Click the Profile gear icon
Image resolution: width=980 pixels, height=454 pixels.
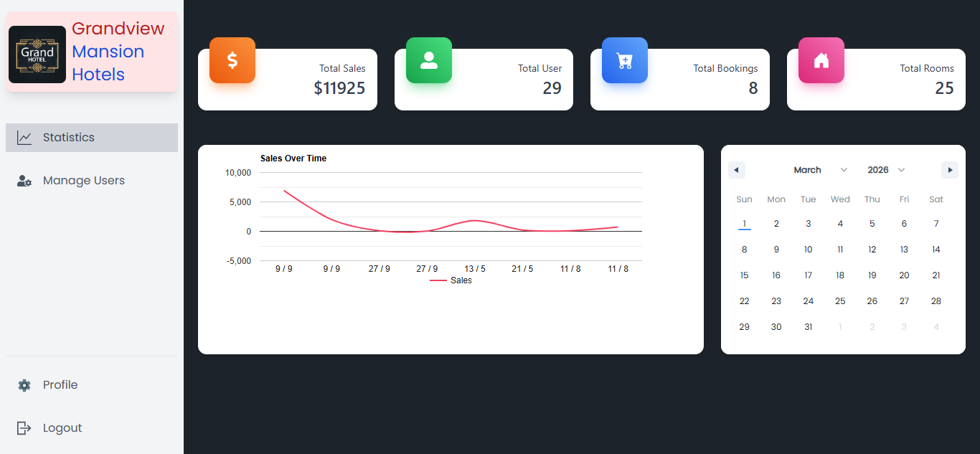(24, 385)
